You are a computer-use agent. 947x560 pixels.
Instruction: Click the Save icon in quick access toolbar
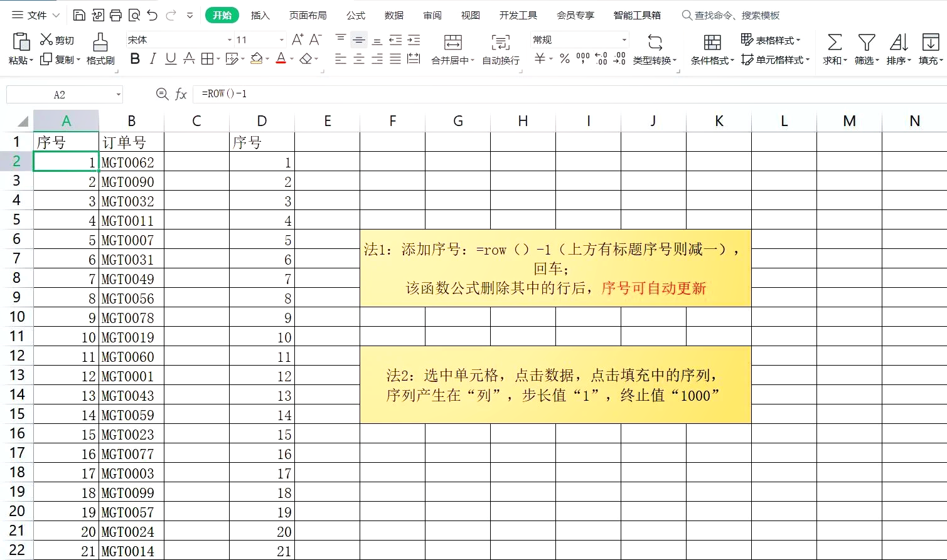[x=79, y=15]
